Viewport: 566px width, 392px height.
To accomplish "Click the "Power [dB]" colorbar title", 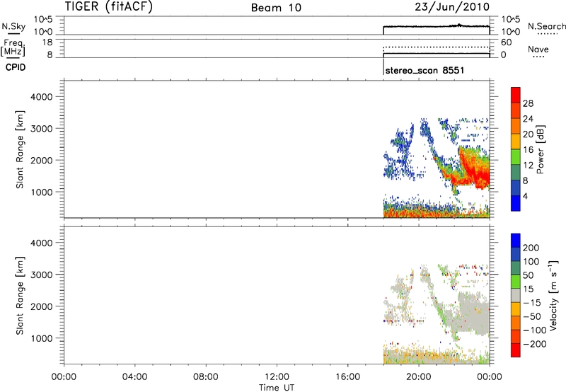I will click(540, 149).
